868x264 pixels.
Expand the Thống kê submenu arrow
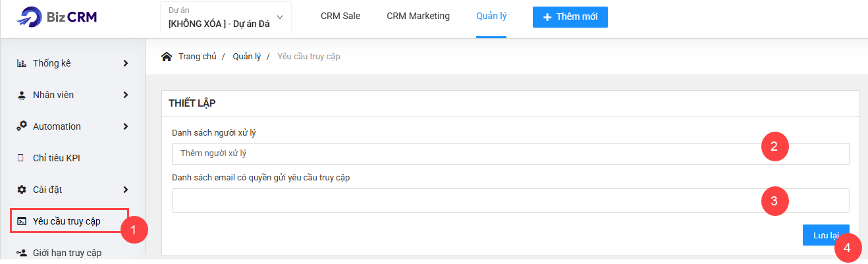(125, 64)
